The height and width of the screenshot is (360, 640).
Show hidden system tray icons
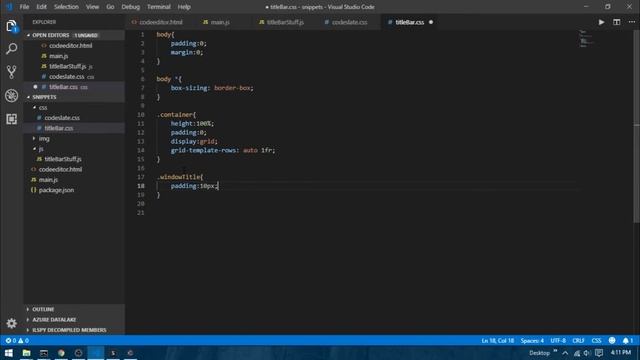[565, 353]
